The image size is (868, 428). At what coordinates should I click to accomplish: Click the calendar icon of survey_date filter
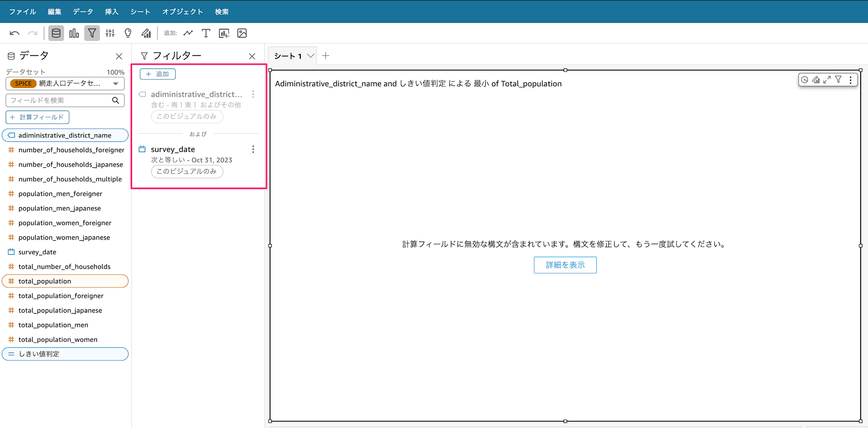(142, 149)
